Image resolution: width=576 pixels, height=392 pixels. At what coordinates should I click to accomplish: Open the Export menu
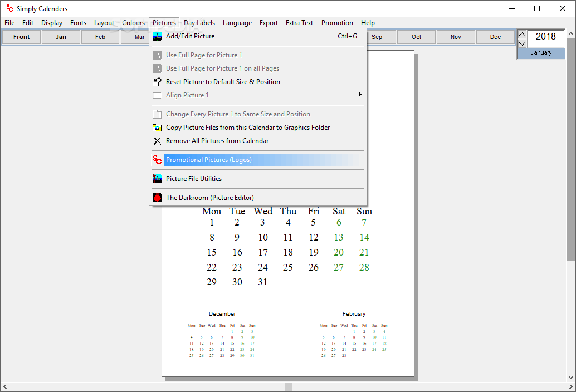click(x=269, y=23)
